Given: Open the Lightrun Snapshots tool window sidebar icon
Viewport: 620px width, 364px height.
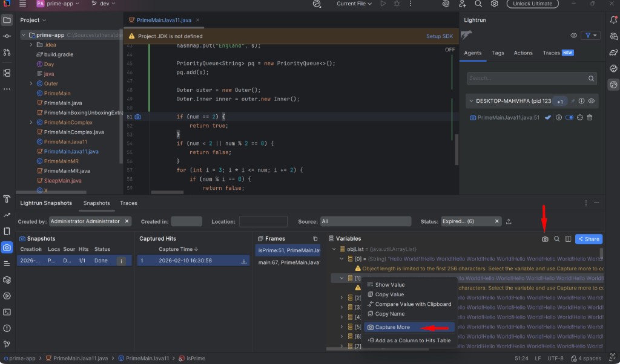Looking at the screenshot, I should [x=7, y=247].
